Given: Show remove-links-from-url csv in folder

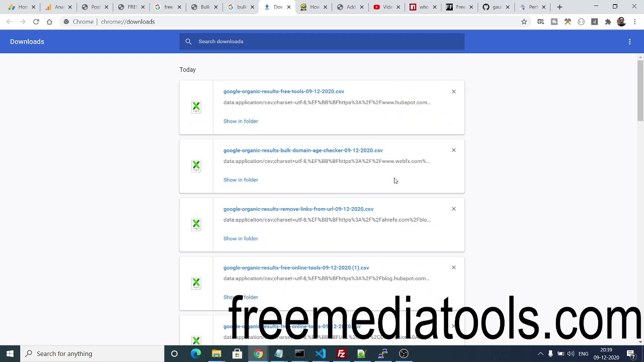Looking at the screenshot, I should coord(240,239).
